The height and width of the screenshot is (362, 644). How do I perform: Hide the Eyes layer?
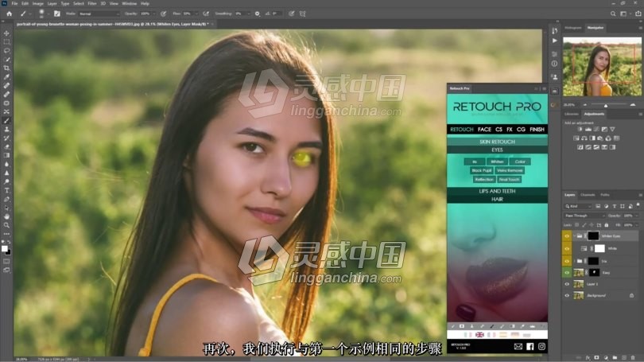567,272
